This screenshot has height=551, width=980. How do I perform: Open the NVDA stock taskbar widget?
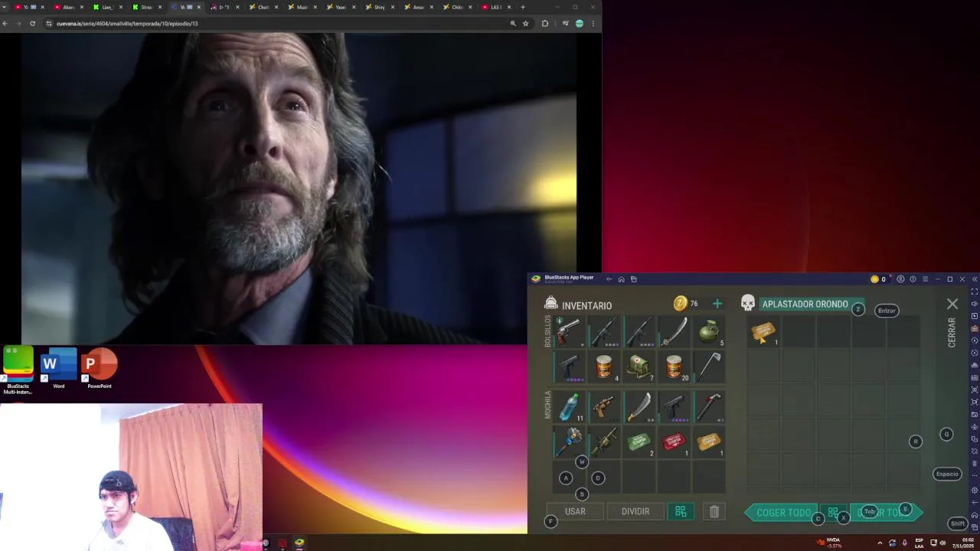pos(830,543)
